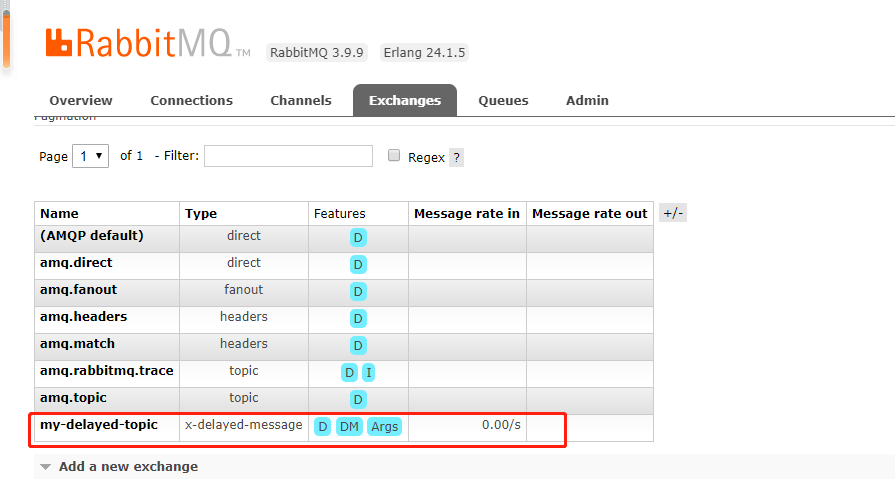
Task: Open the Page number dropdown
Action: tap(90, 156)
